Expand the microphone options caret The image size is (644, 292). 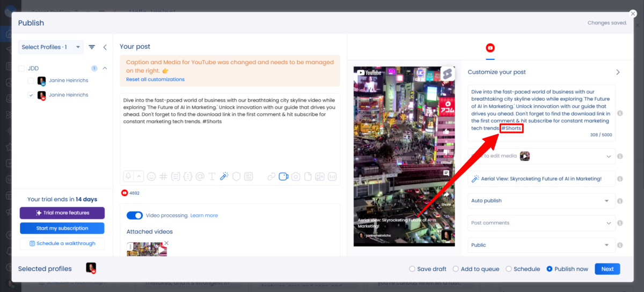[138, 176]
